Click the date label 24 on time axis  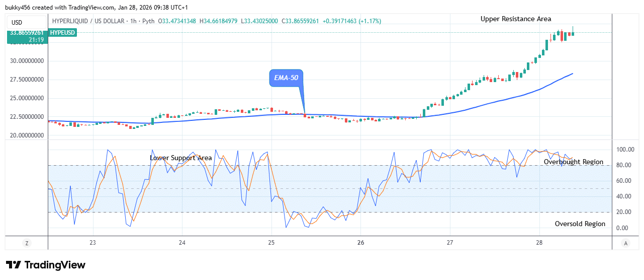(182, 243)
